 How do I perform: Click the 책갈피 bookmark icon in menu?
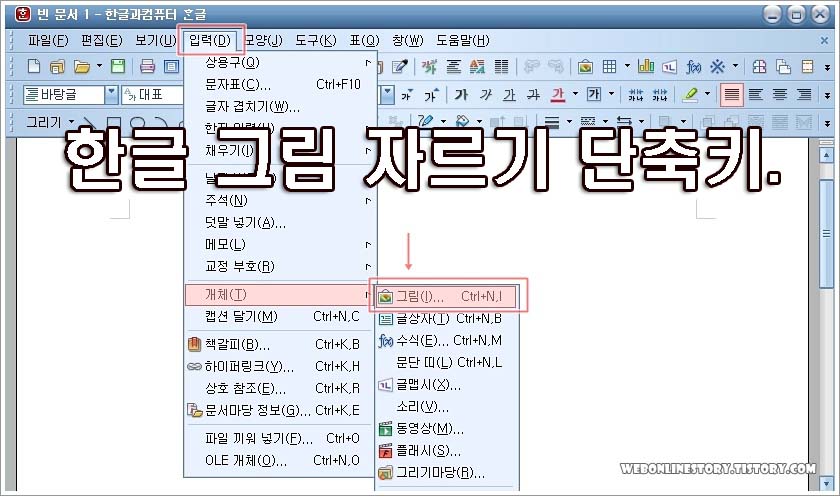click(194, 344)
